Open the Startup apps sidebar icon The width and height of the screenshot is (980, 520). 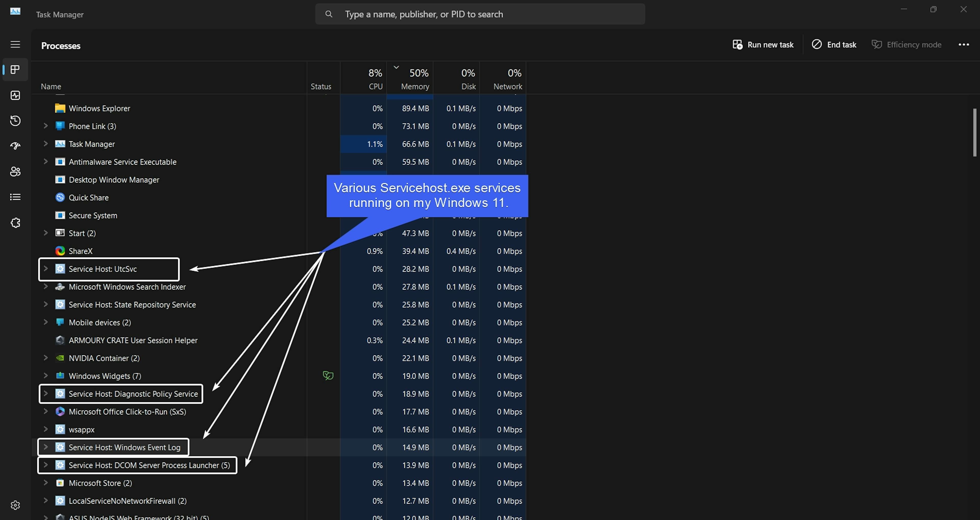pos(15,146)
